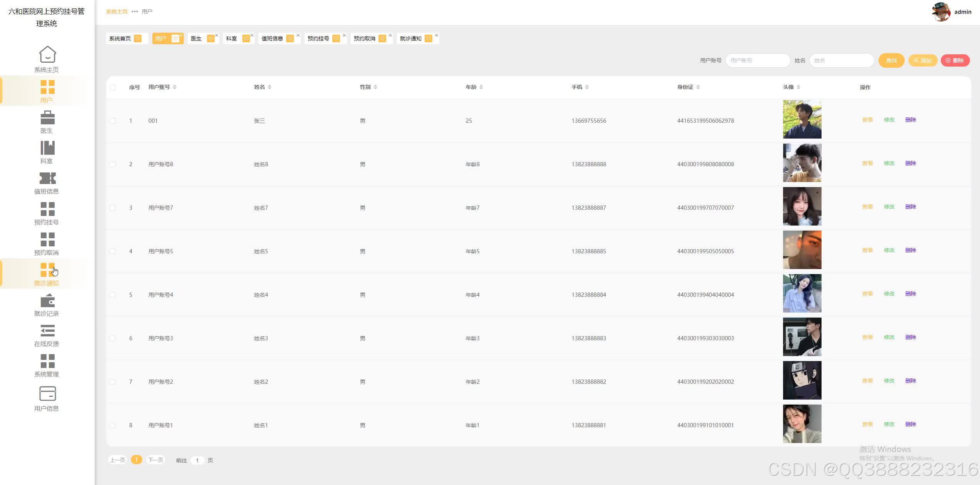The height and width of the screenshot is (485, 980).
Task: Select the 值班信息 ticket icon
Action: [x=47, y=179]
